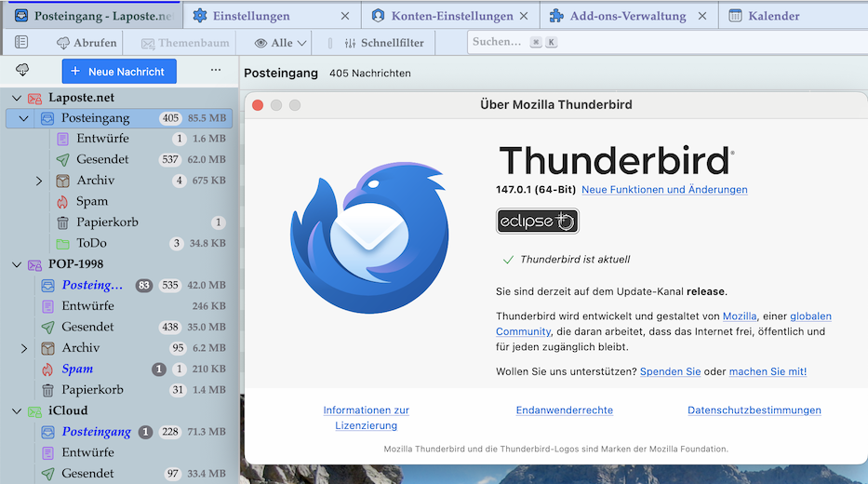Switch to the Einstellungen tab
The image size is (868, 484).
pos(251,16)
